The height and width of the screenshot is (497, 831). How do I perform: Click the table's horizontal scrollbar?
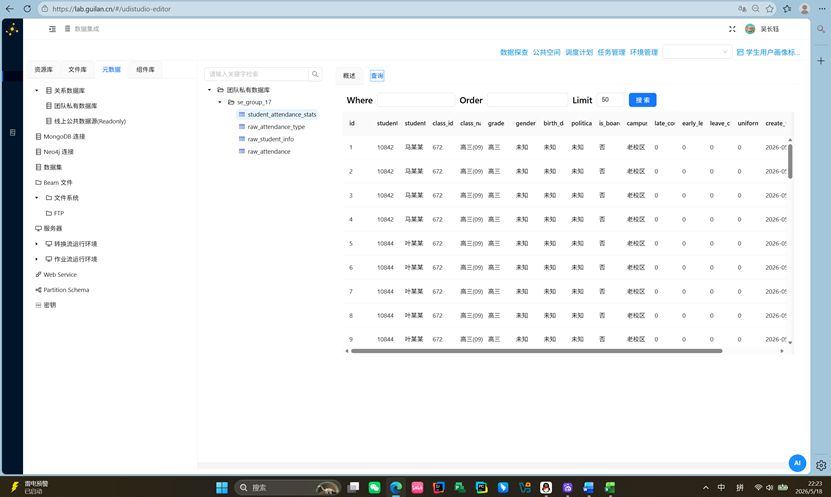(536, 351)
